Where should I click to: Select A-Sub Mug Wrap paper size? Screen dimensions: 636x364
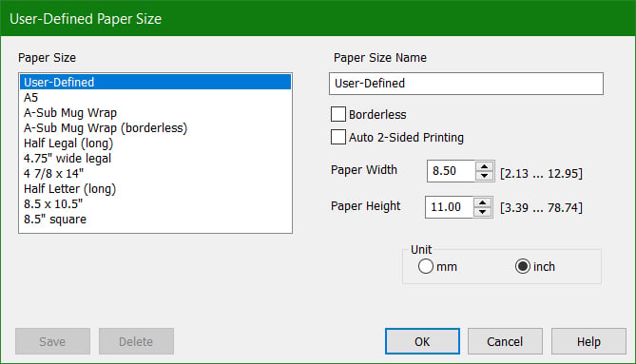click(x=155, y=112)
